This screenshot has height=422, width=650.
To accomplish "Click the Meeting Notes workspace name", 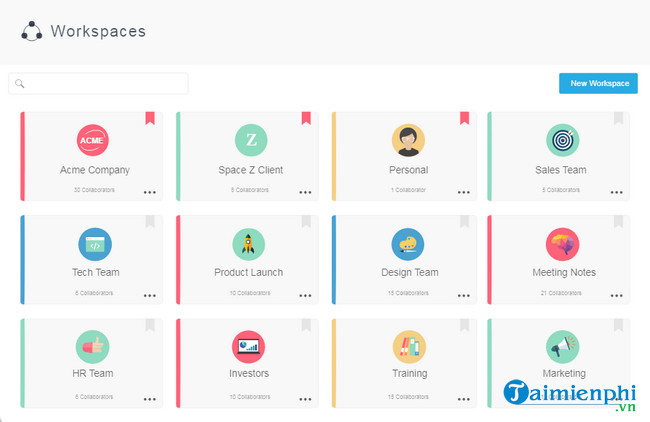I will [564, 272].
